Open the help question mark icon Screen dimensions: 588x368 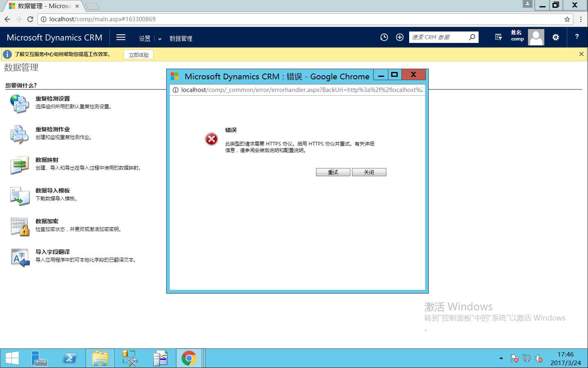(577, 37)
